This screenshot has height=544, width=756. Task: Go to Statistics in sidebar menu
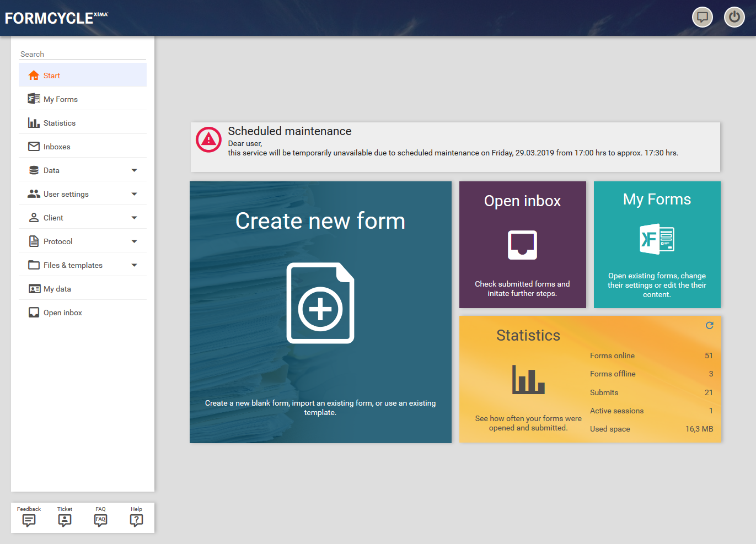pyautogui.click(x=60, y=123)
